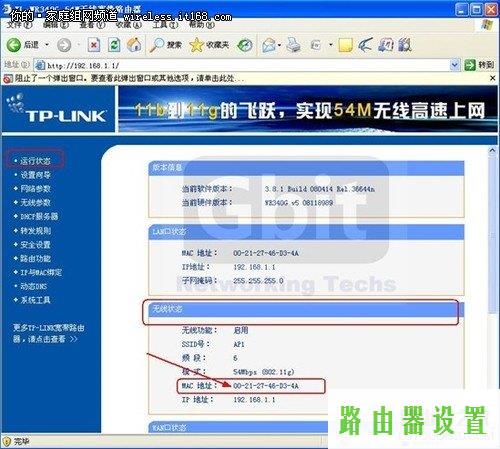This screenshot has width=500, height=449.
Task: Open IP与MAC绑定 in router sidebar
Action: (41, 272)
